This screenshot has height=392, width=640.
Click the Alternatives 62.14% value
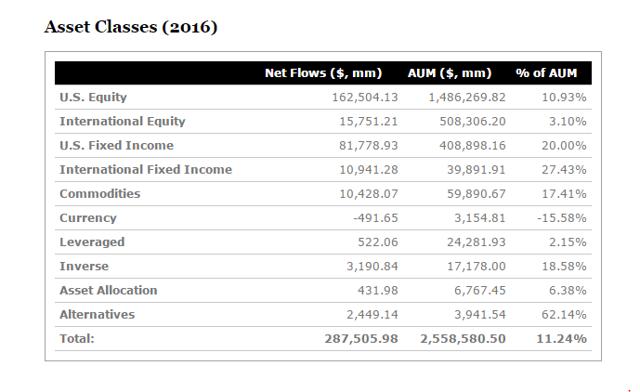coord(564,314)
